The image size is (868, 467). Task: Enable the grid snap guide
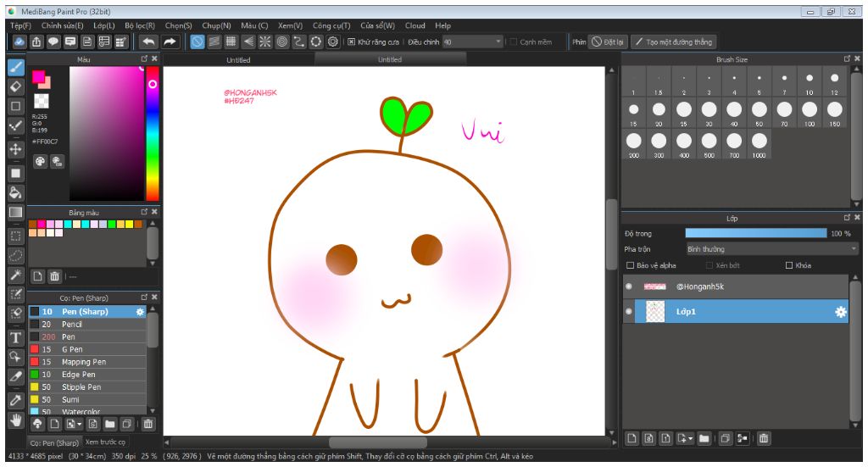[231, 42]
